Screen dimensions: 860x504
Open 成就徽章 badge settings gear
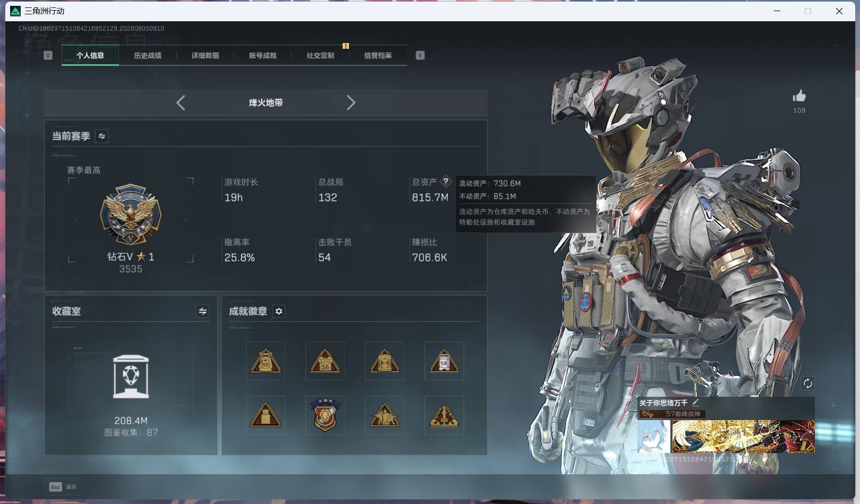(279, 311)
